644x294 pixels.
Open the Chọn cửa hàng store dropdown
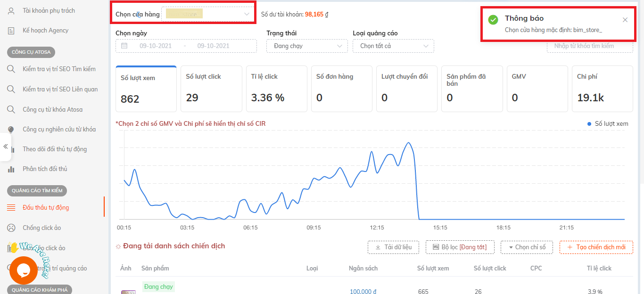click(208, 14)
